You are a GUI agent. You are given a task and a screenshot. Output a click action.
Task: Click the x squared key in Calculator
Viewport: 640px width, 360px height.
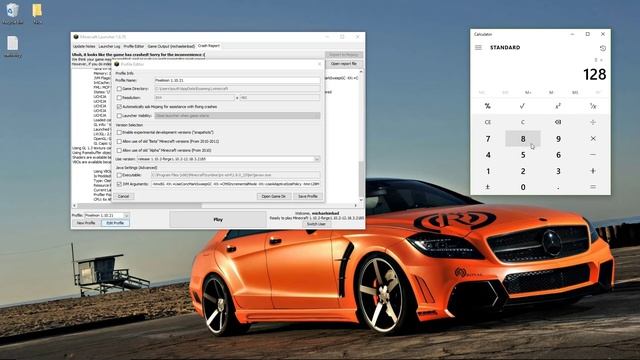click(x=558, y=106)
